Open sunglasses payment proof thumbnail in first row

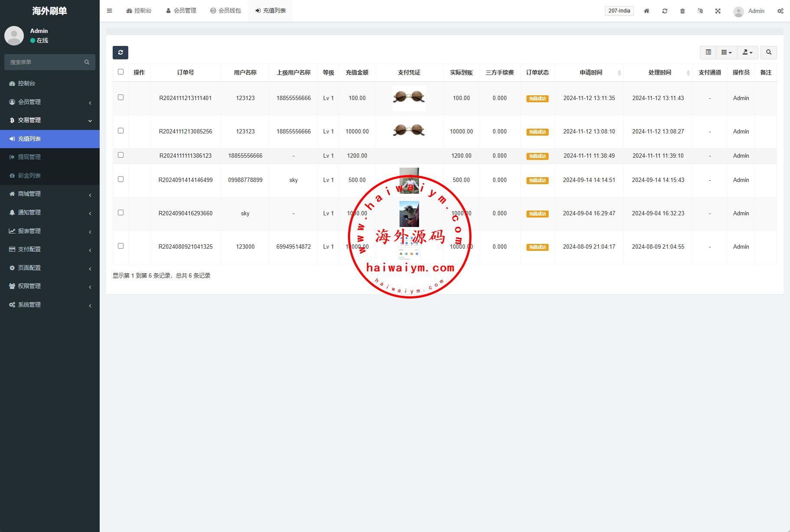coord(409,97)
